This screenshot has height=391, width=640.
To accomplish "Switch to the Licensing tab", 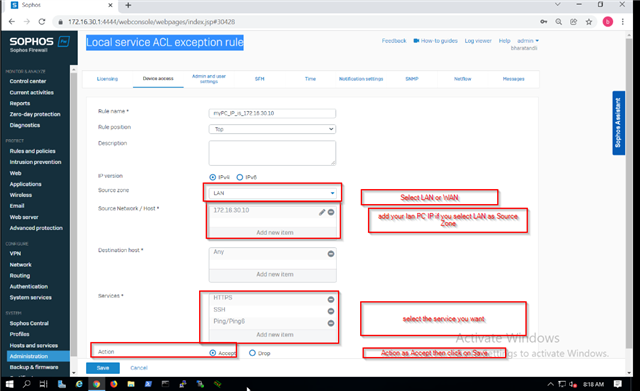I will (107, 79).
